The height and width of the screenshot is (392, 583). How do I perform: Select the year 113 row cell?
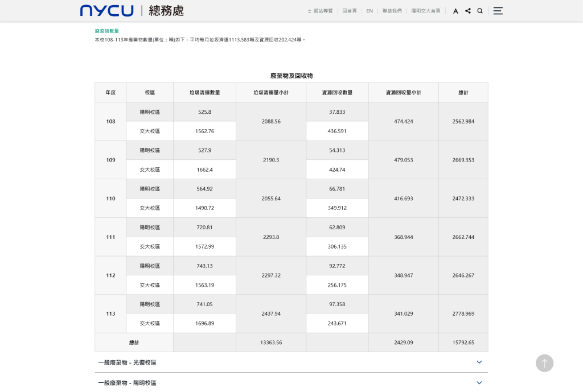point(110,313)
